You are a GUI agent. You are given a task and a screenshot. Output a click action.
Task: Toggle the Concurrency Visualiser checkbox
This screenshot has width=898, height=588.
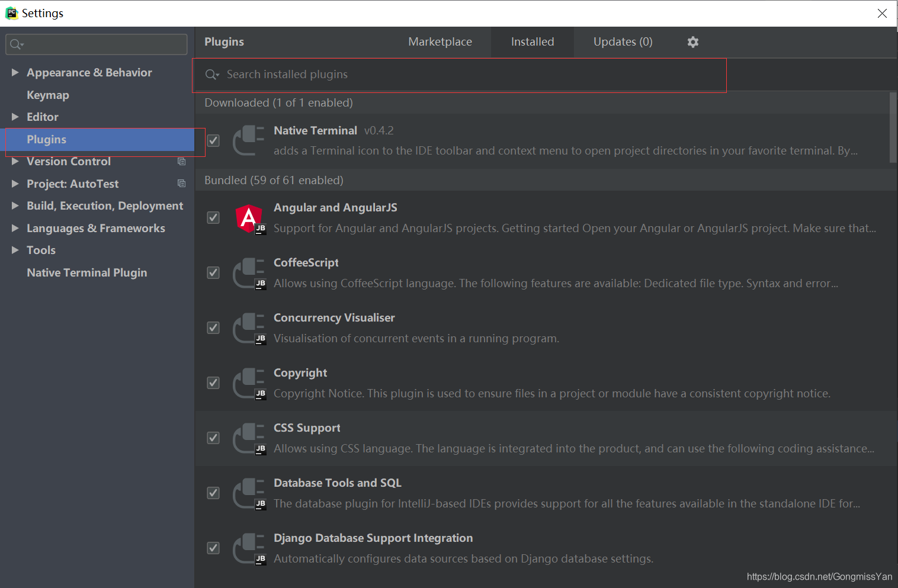click(213, 327)
